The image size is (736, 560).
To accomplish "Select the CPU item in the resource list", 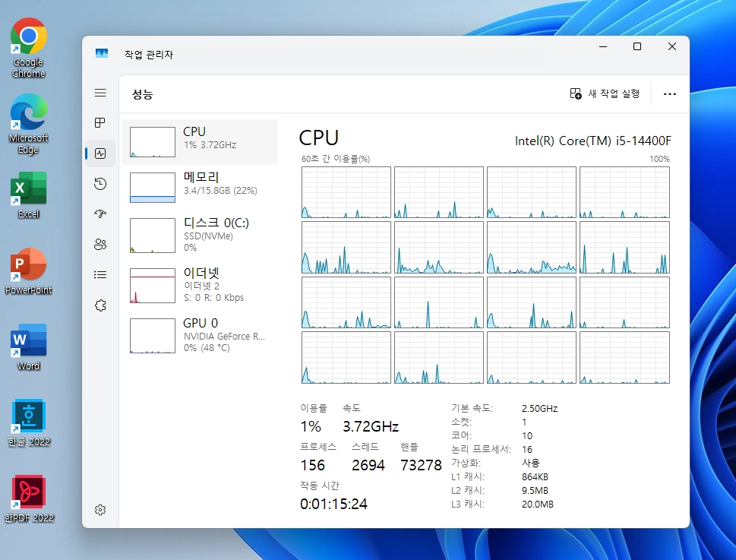I will 200,142.
